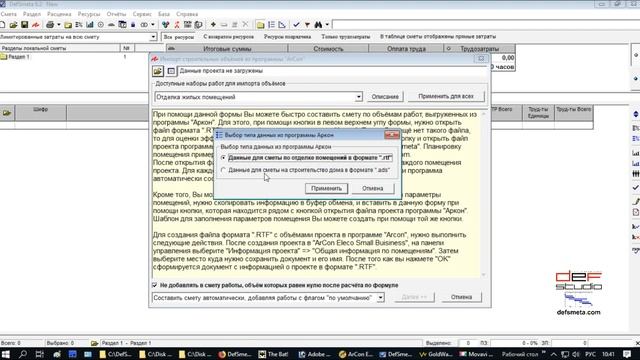Viewport: 640px width, 360px height.
Task: Click the red ArCon import icon in the toolbar
Action: (x=36, y=25)
